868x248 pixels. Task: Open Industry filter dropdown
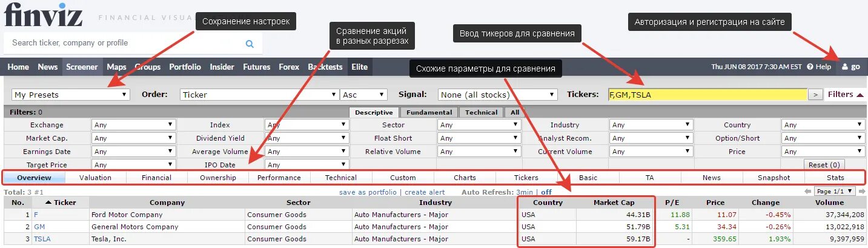pyautogui.click(x=651, y=125)
